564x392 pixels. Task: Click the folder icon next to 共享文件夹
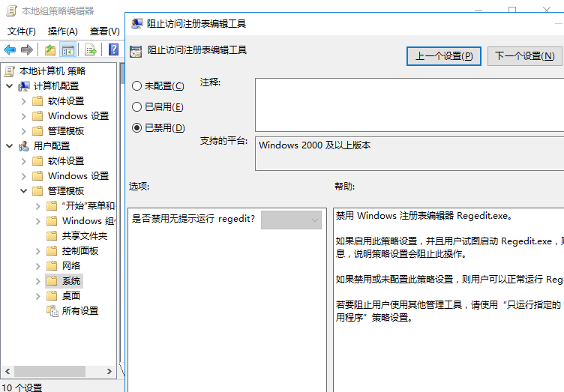pyautogui.click(x=52, y=235)
